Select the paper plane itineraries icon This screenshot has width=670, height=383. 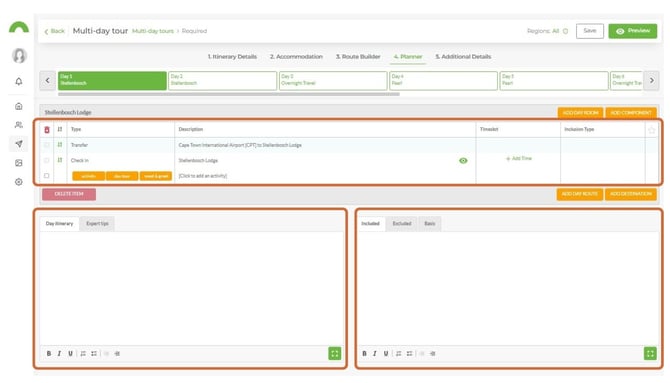pos(19,144)
